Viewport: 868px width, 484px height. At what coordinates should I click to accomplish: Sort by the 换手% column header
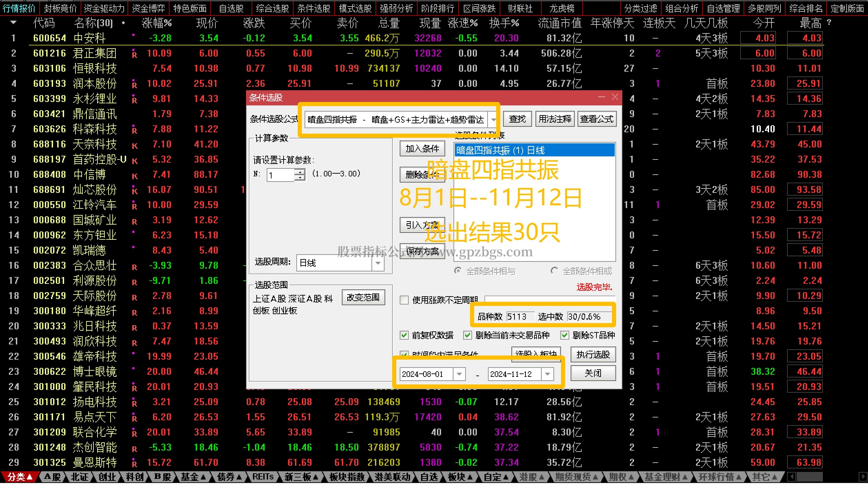[x=504, y=23]
